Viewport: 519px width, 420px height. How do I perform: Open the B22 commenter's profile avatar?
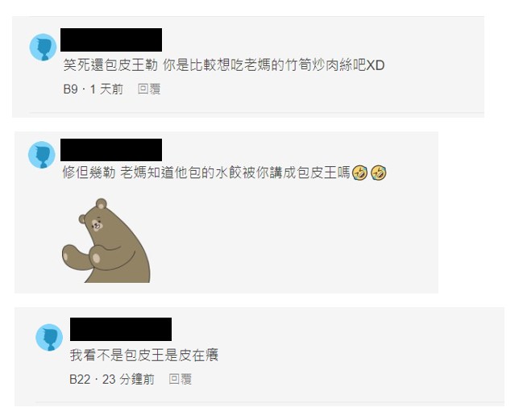[x=49, y=337]
